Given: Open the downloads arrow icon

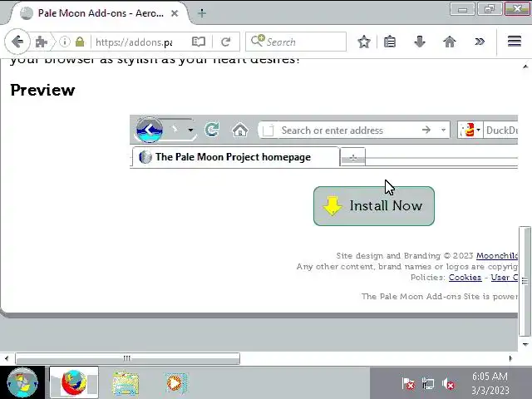Looking at the screenshot, I should tap(420, 42).
